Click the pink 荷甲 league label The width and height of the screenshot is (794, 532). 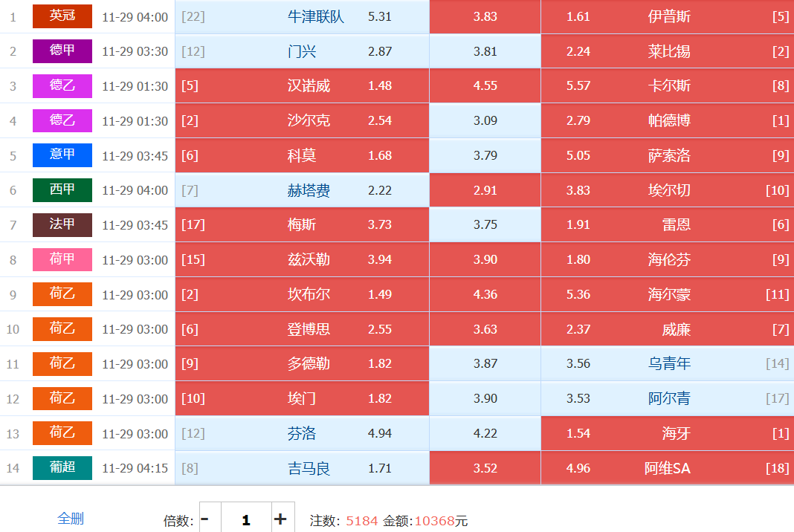pos(62,259)
